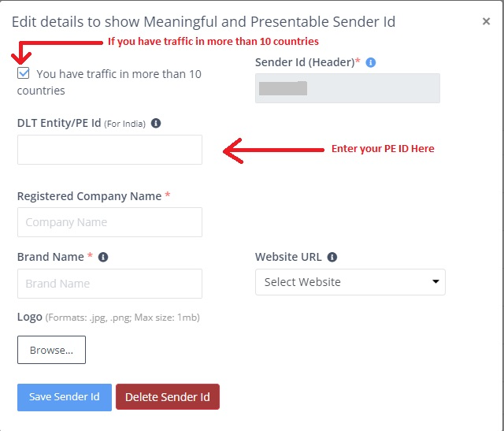Viewport: 504px width, 431px height.
Task: Click the DLT Entity/PE Id input field
Action: point(109,150)
